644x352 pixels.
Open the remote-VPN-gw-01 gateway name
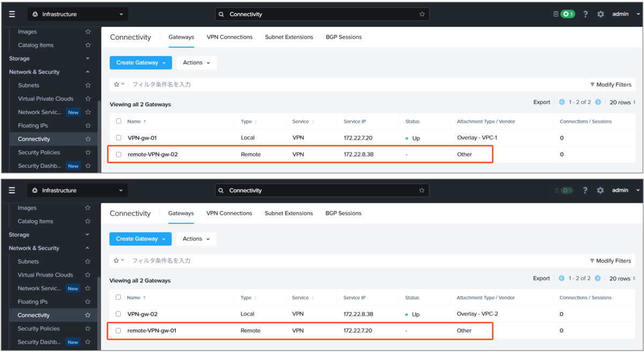(x=152, y=331)
